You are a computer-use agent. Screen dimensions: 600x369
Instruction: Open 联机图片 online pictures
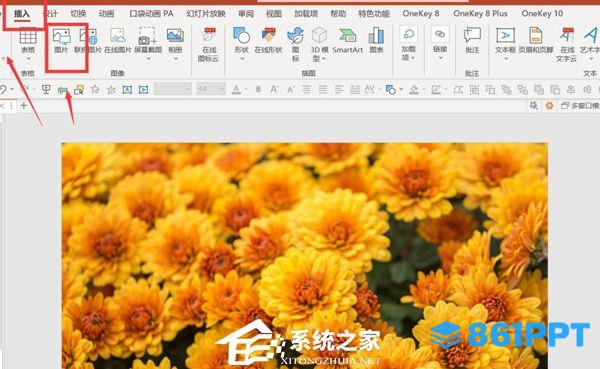click(x=88, y=37)
